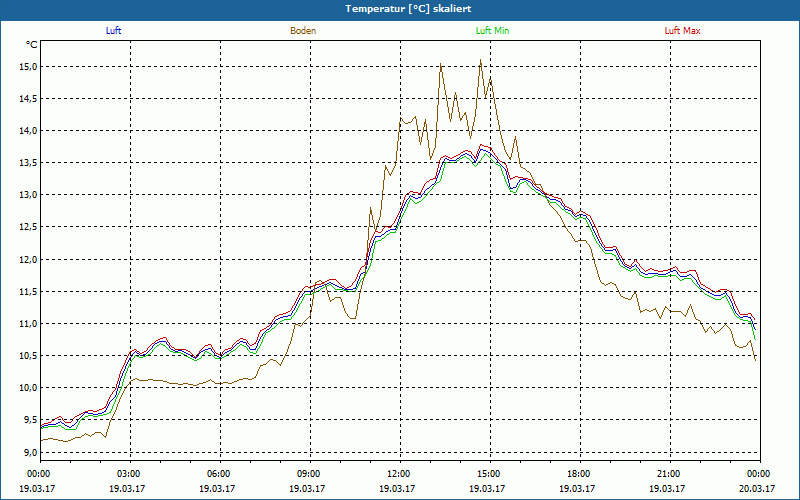Click the 9,5 y-axis value

(31, 420)
